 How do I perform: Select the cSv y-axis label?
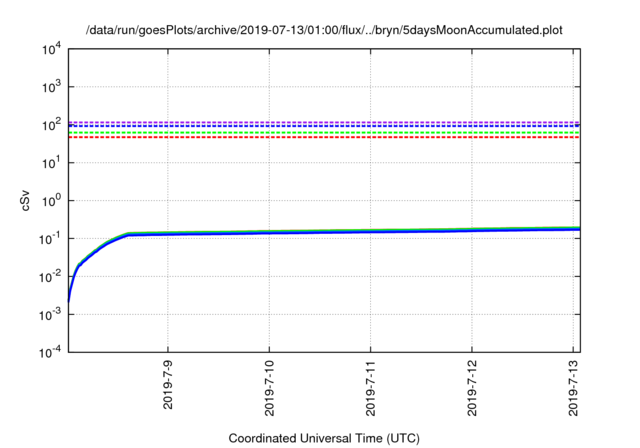pos(25,201)
